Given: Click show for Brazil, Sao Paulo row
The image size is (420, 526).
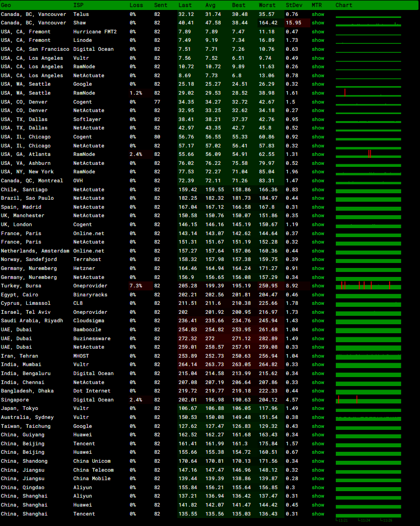Looking at the screenshot, I should 318,198.
